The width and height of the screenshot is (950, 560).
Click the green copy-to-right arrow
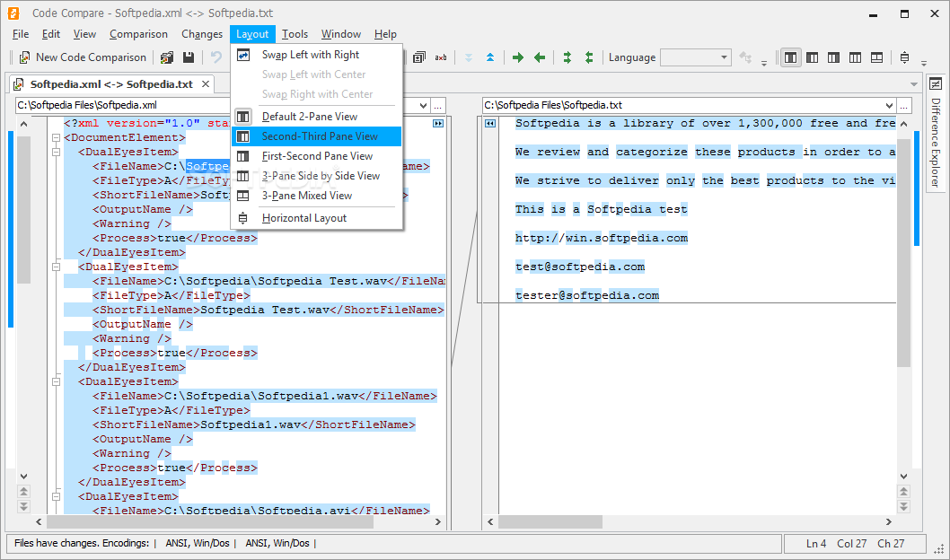point(518,57)
